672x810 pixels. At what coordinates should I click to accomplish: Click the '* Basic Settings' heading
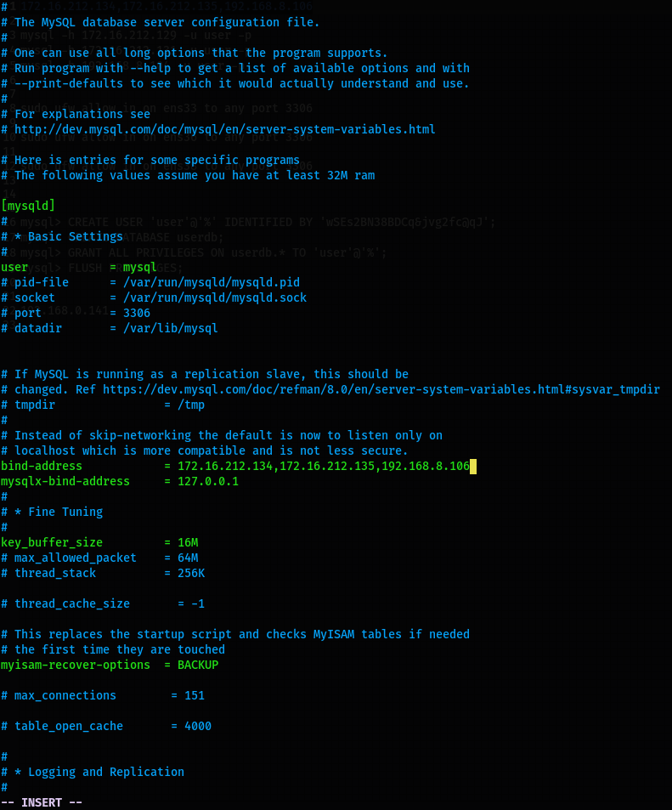(x=69, y=236)
